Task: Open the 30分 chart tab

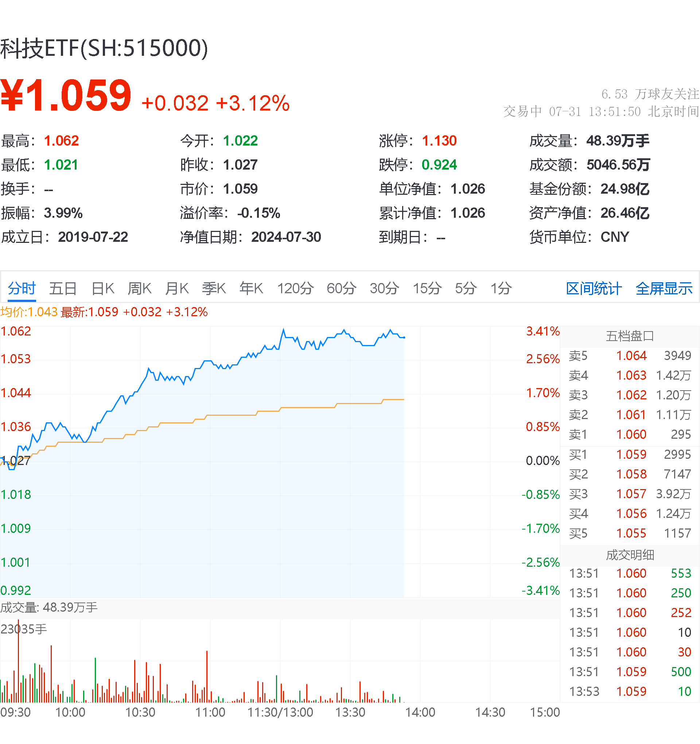Action: point(384,288)
